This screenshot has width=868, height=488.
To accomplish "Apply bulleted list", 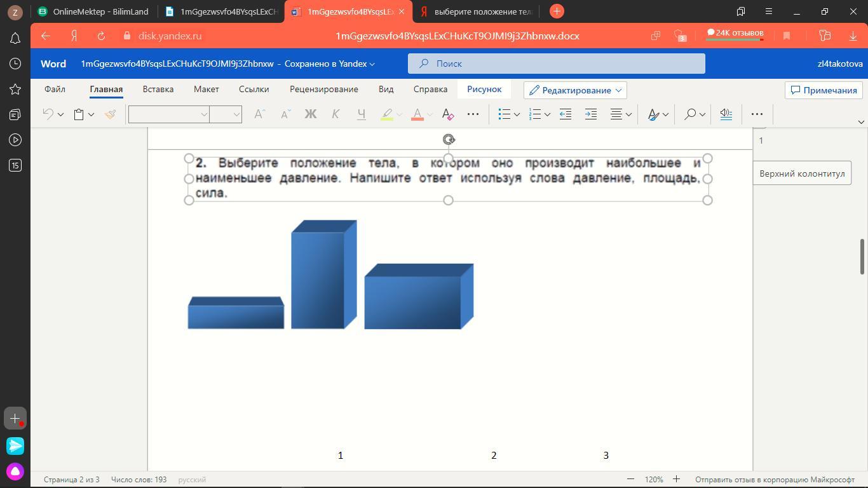I will point(505,114).
